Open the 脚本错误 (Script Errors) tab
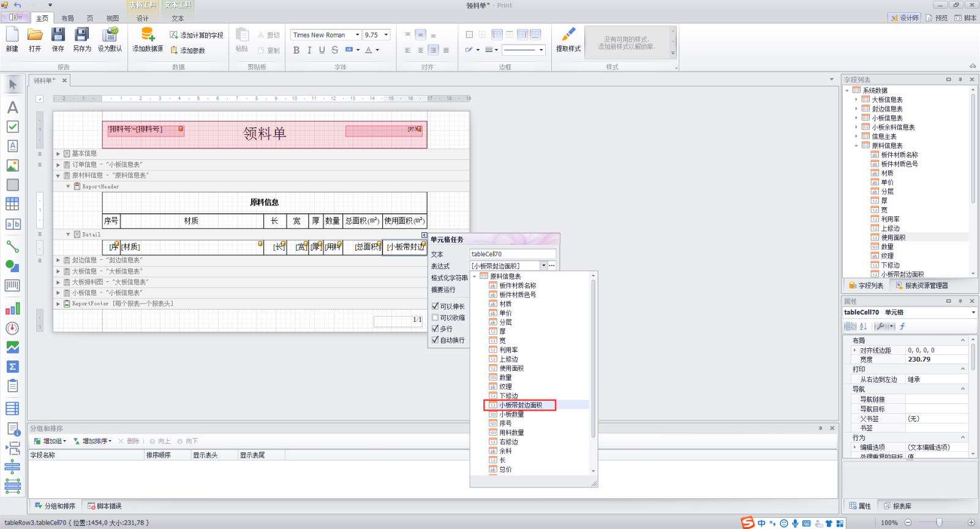 click(x=105, y=506)
